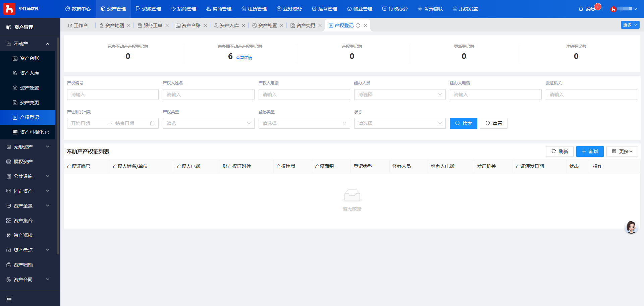Click the 查看详情 link
Image resolution: width=644 pixels, height=306 pixels.
pos(244,58)
